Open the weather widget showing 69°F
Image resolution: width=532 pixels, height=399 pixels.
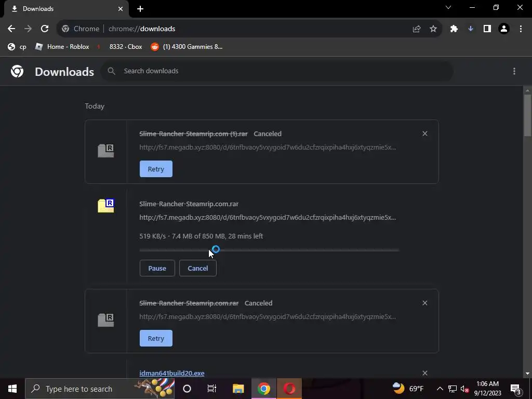tap(408, 389)
